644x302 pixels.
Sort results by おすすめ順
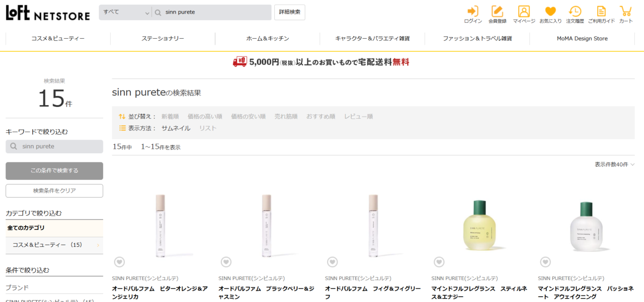(320, 117)
